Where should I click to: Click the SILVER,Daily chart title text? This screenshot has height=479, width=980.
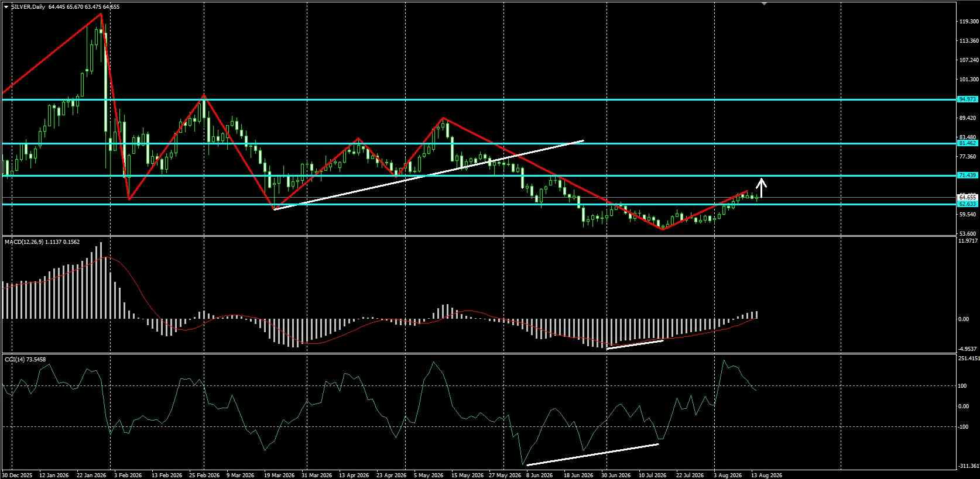coord(28,7)
